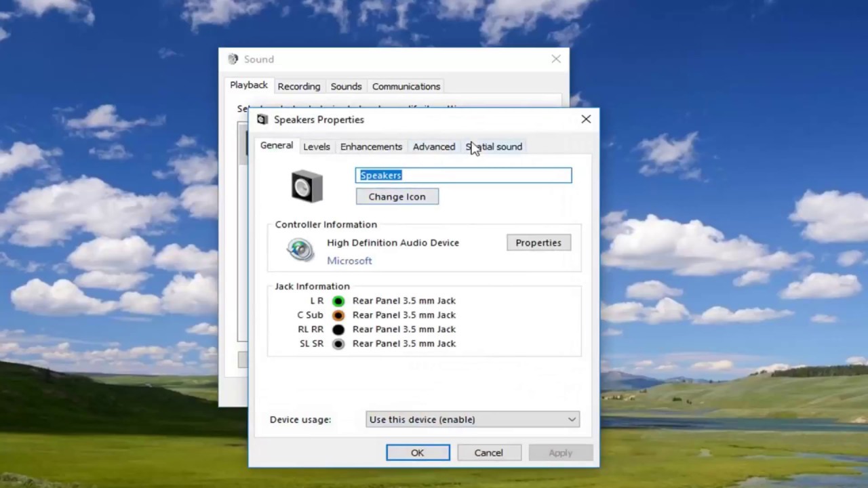This screenshot has height=488, width=868.
Task: Click the Apply button
Action: [561, 453]
